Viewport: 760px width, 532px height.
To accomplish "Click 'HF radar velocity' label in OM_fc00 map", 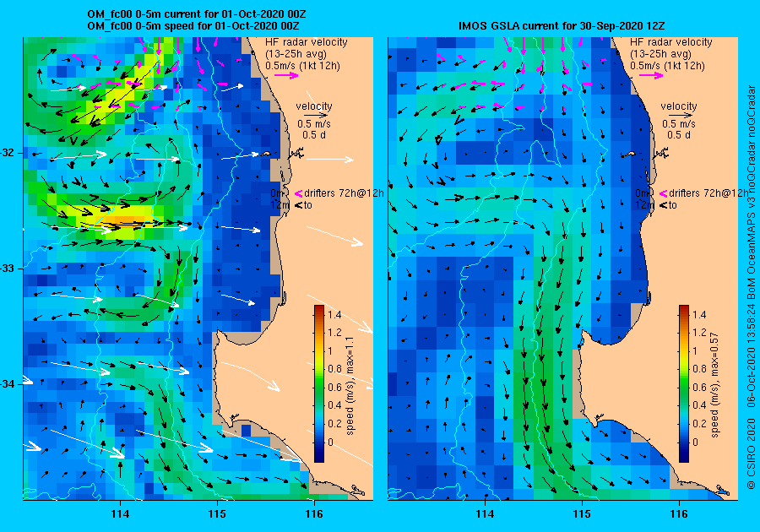I will coord(307,42).
